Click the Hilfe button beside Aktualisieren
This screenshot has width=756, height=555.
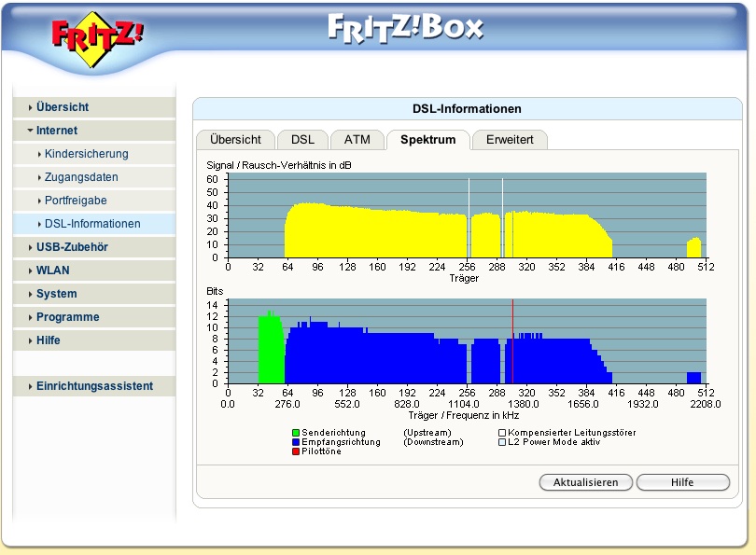click(682, 482)
